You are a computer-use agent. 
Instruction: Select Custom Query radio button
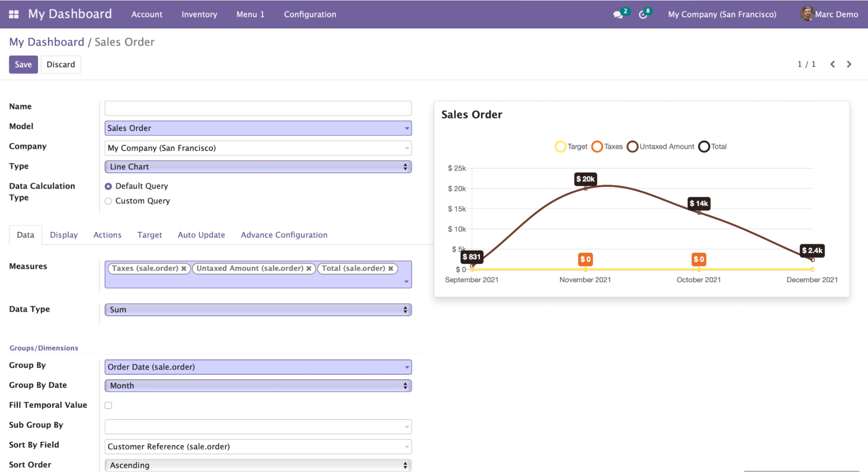(x=109, y=201)
